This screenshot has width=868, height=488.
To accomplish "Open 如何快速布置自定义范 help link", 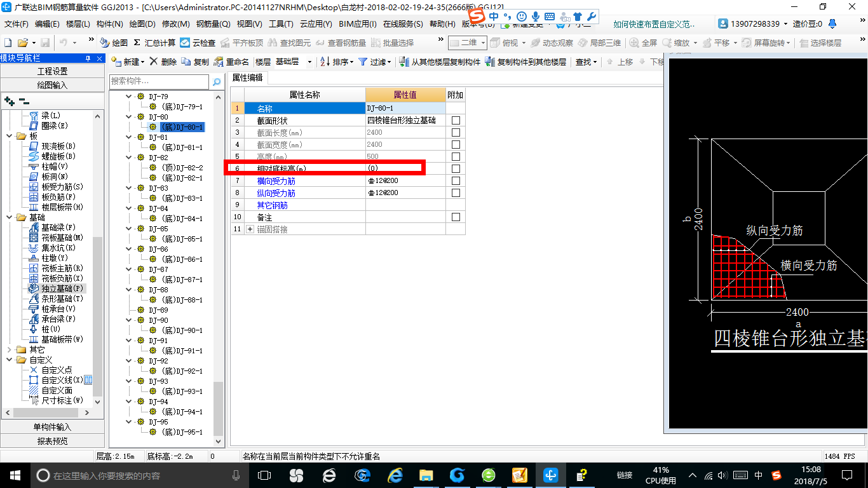I will tap(654, 24).
